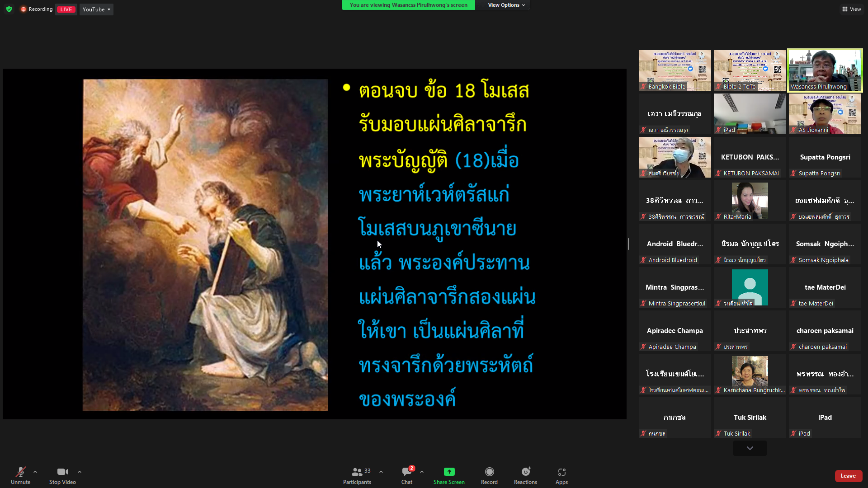868x488 pixels.
Task: Click muted mic icon on Mintra Singprasertkul
Action: (x=643, y=303)
